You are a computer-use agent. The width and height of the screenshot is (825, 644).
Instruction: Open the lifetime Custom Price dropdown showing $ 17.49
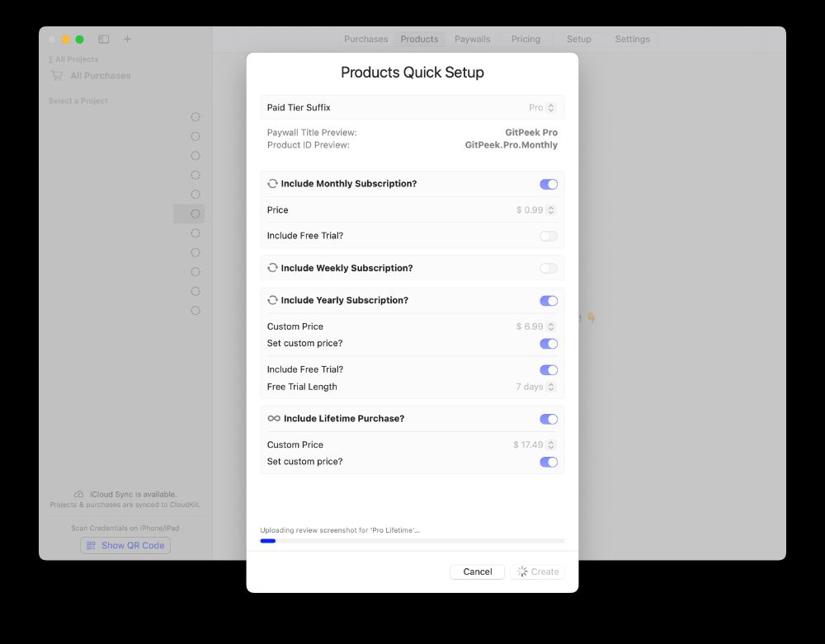(x=534, y=444)
